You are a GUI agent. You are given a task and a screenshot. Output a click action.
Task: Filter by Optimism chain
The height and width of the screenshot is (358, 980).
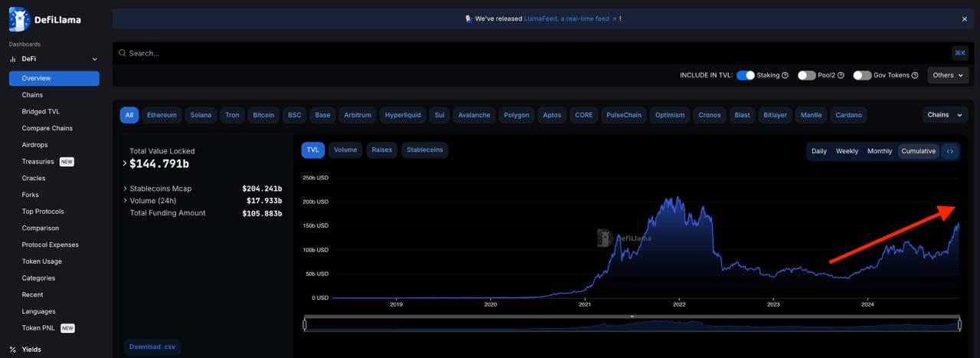click(670, 115)
